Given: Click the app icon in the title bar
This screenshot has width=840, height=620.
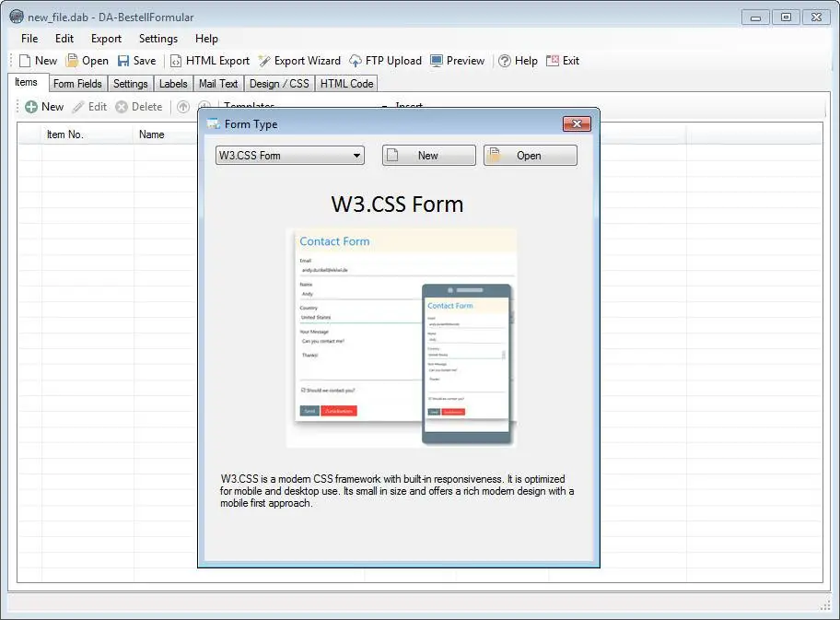Looking at the screenshot, I should 17,17.
